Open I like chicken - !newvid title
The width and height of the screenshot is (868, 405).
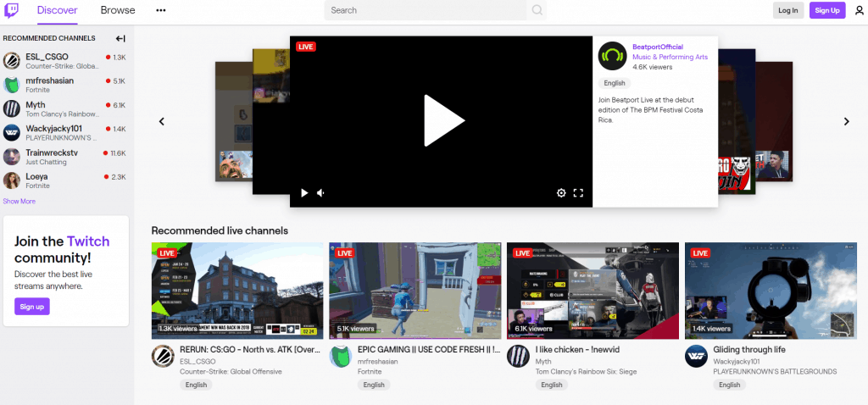pos(578,350)
